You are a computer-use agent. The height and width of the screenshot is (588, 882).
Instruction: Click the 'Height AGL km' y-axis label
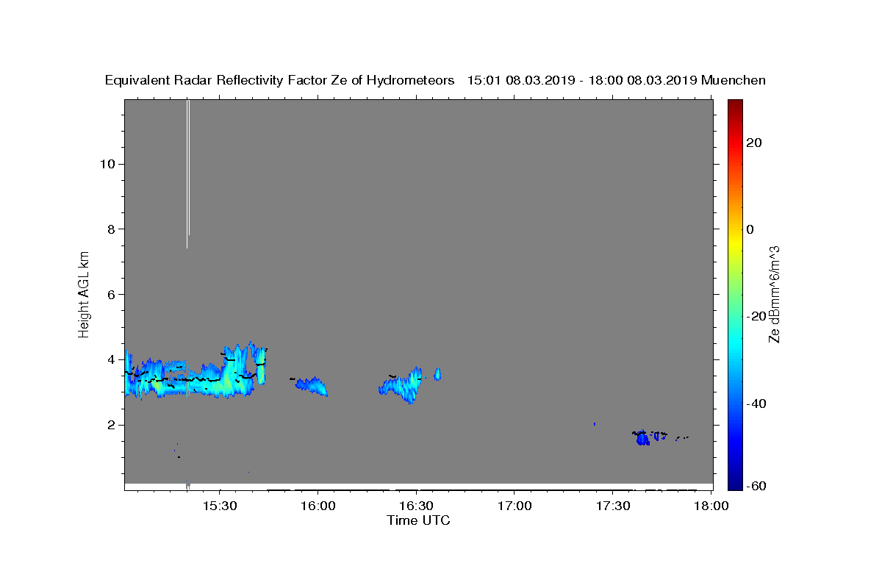84,293
